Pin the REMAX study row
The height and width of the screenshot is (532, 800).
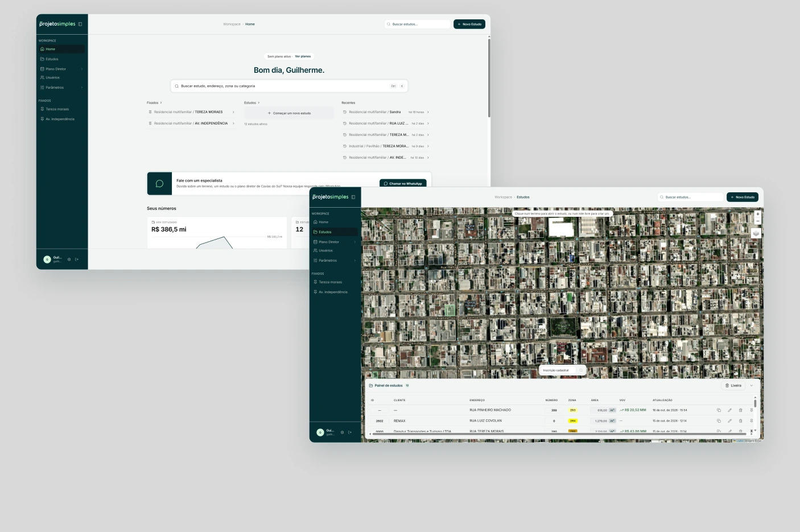pyautogui.click(x=751, y=421)
